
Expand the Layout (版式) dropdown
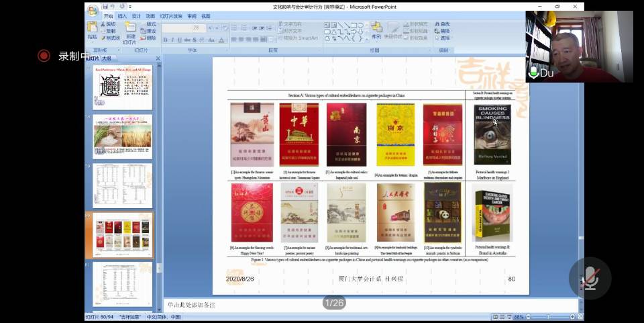click(150, 24)
